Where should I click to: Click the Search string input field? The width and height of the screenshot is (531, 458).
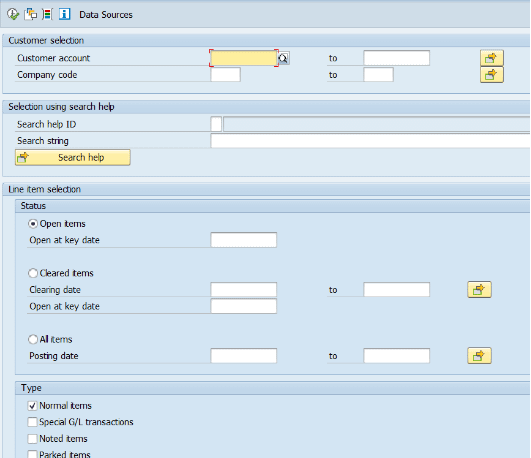[x=370, y=141]
